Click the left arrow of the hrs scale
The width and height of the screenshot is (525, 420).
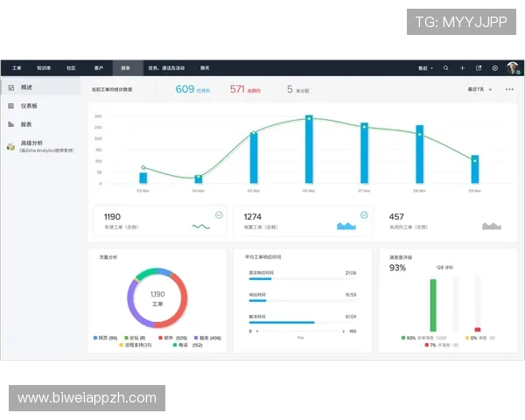tap(256, 332)
